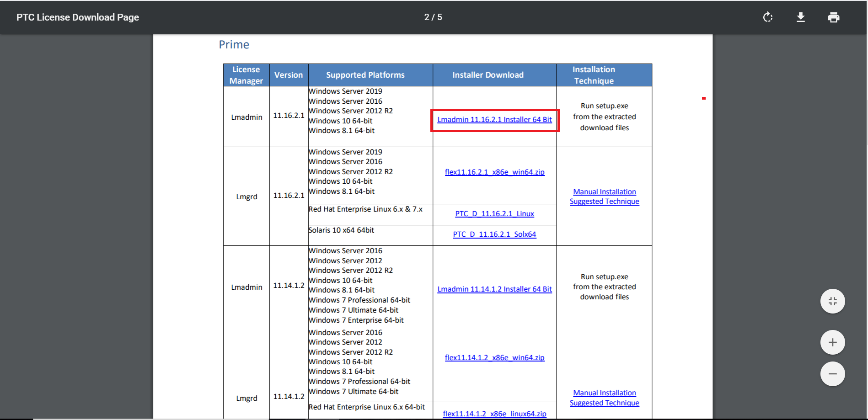Click the download PDF icon
Viewport: 868px width, 420px height.
pos(801,17)
